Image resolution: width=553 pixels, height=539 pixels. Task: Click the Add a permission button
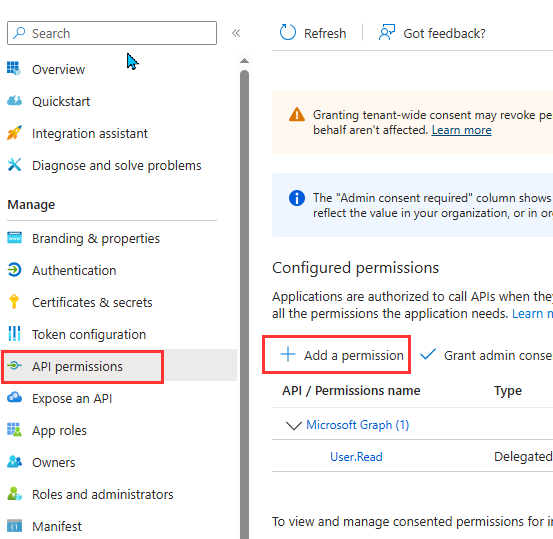[x=337, y=355]
